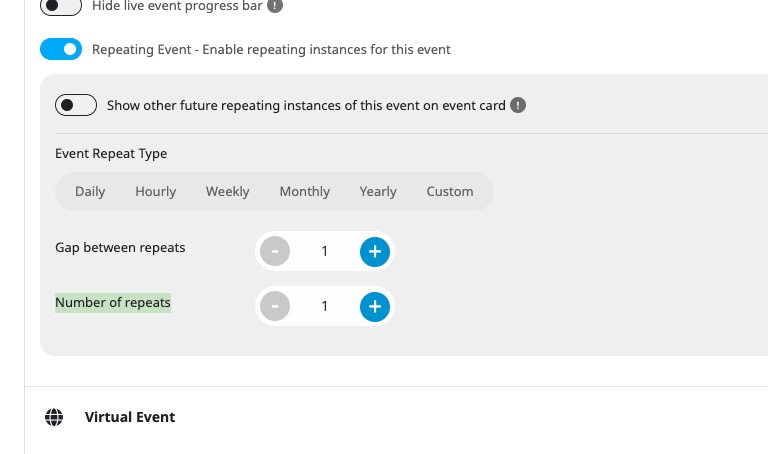The image size is (768, 454).
Task: Select Yearly repeat type
Action: click(378, 191)
